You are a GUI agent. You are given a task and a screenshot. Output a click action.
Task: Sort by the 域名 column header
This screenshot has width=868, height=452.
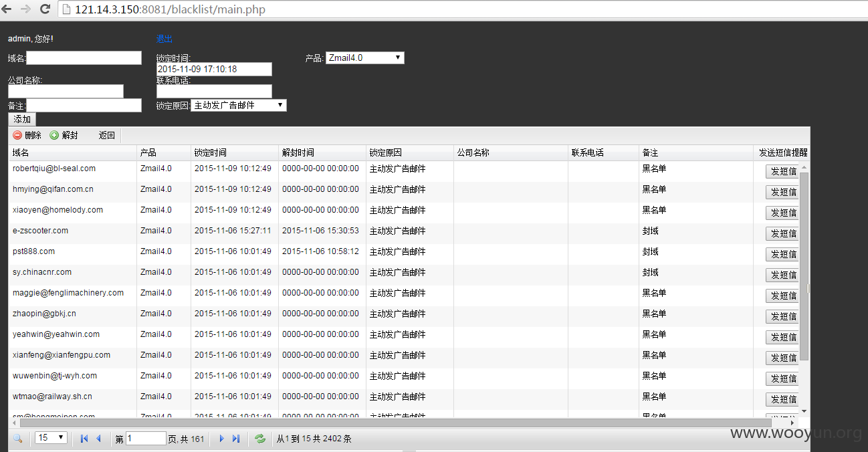pos(72,153)
